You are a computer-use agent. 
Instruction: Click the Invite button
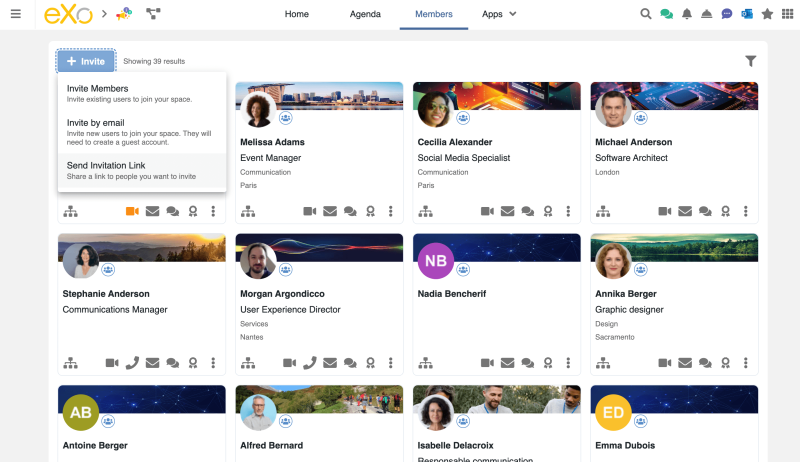click(x=86, y=61)
